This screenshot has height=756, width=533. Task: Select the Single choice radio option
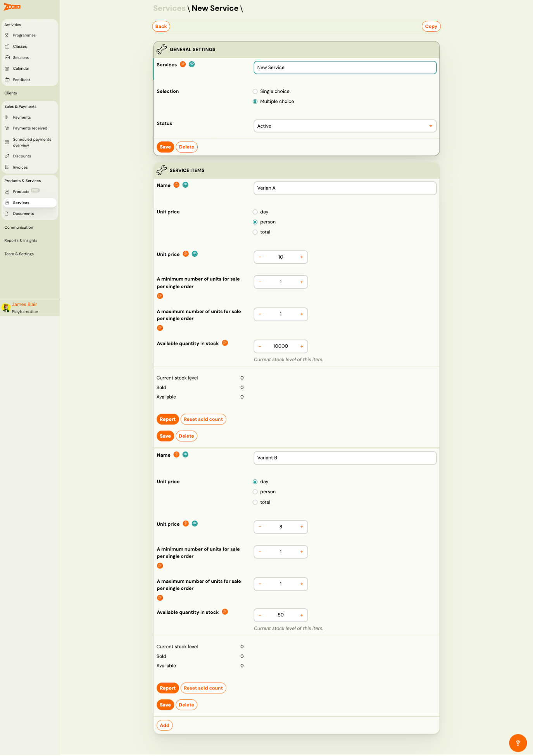[255, 91]
